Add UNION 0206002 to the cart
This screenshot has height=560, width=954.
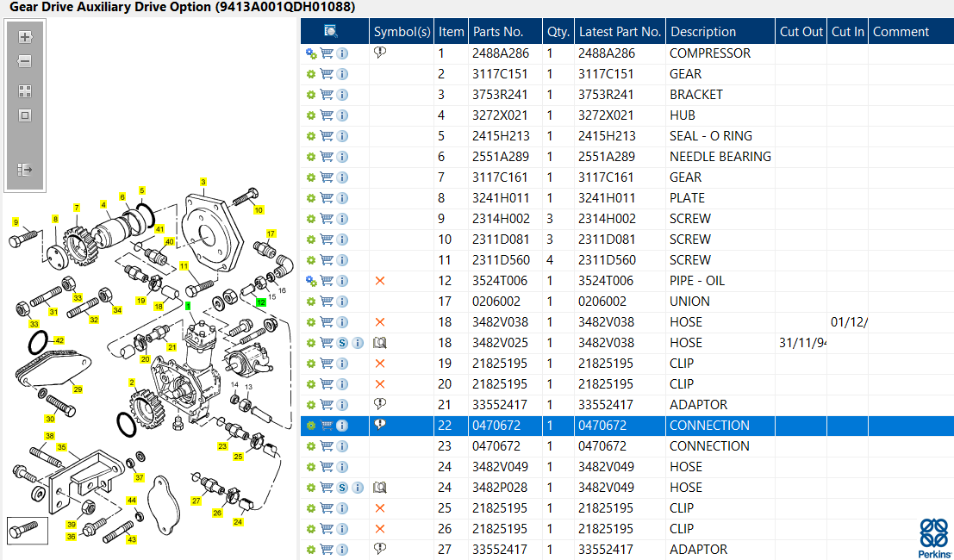click(x=327, y=302)
